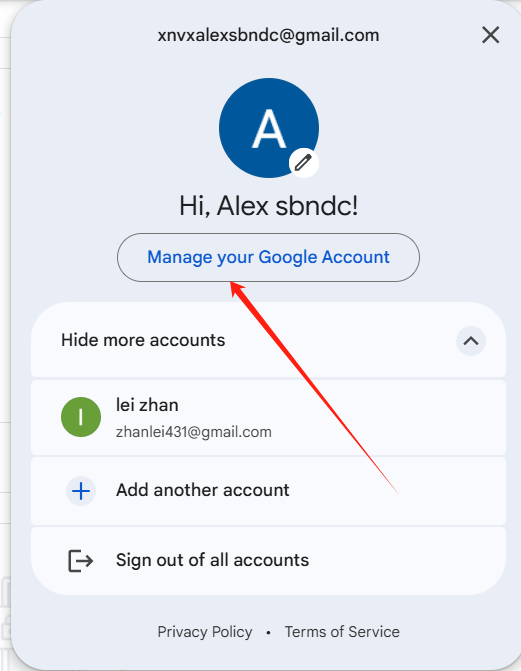This screenshot has height=671, width=521.
Task: Click the Hide more accounts label
Action: (x=143, y=340)
